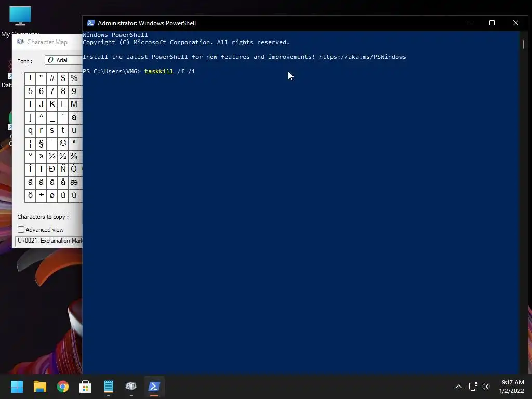Select the lowercase t character cell
Viewport: 532px width, 399px height.
pyautogui.click(x=63, y=130)
